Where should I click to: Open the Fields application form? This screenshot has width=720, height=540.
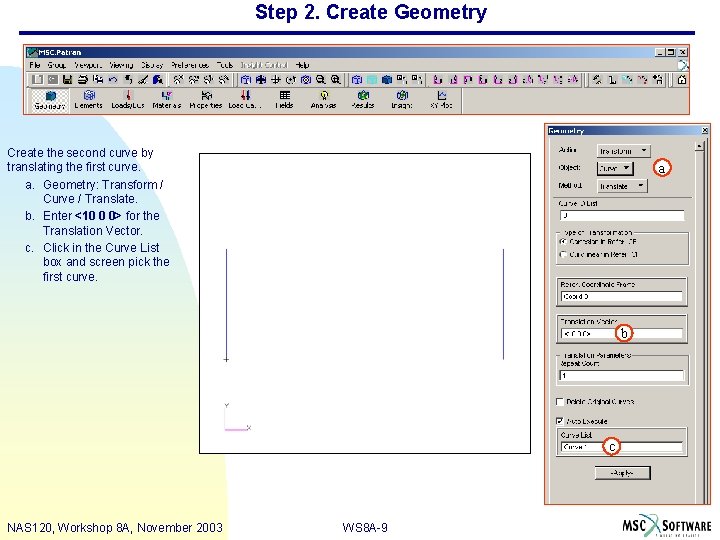click(284, 100)
